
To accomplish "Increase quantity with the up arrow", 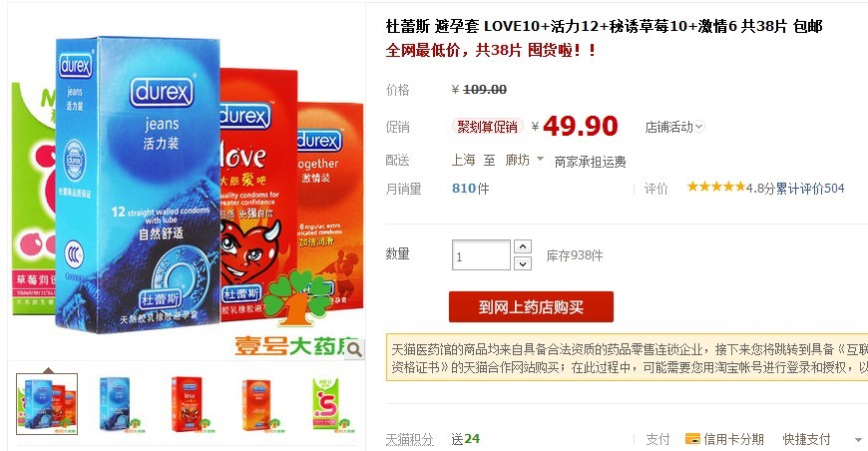I will pos(523,246).
